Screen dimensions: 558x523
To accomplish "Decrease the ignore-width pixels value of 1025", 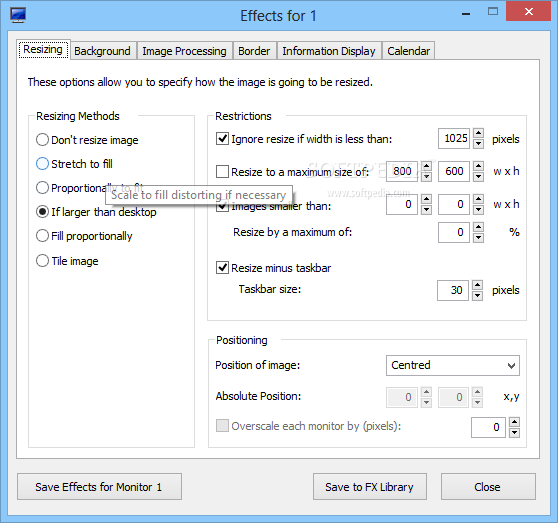I will tap(479, 143).
